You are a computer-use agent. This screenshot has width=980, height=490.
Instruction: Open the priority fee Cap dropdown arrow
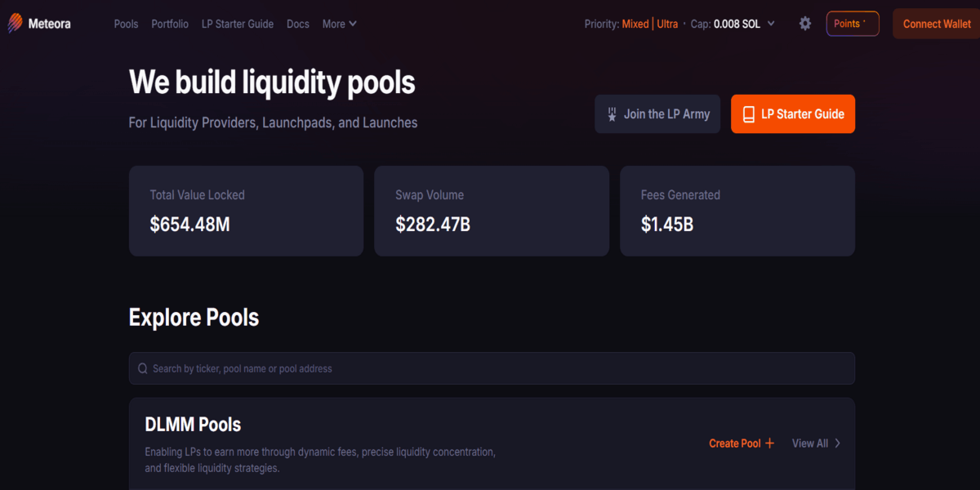[772, 24]
